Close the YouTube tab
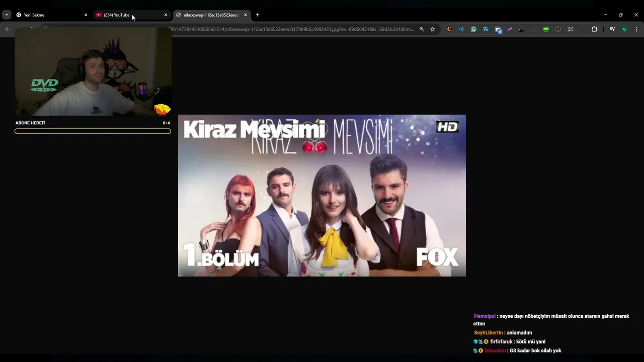 pyautogui.click(x=166, y=15)
